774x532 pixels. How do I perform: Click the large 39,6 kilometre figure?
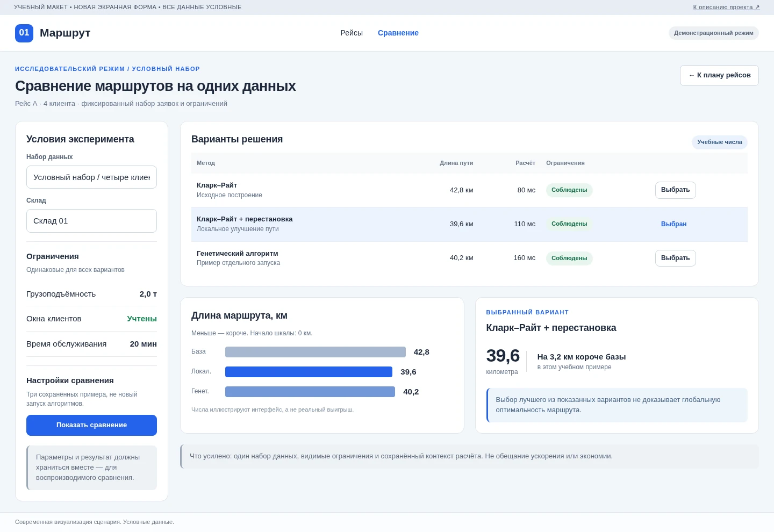[503, 356]
